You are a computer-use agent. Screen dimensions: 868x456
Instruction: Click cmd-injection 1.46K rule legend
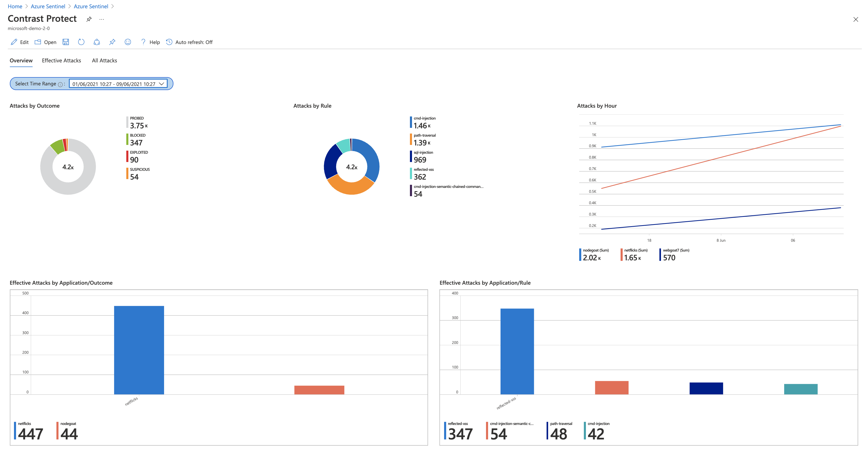[x=423, y=123]
